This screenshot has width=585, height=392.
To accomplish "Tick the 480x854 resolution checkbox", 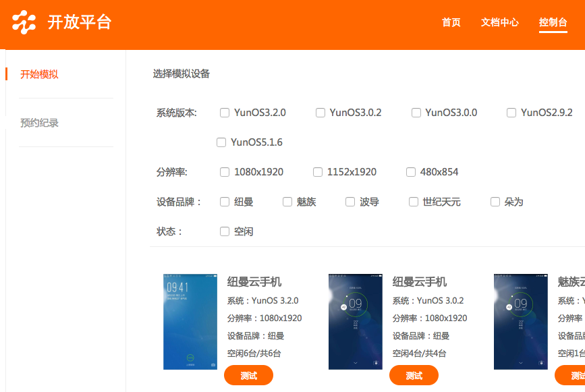I will tap(411, 172).
